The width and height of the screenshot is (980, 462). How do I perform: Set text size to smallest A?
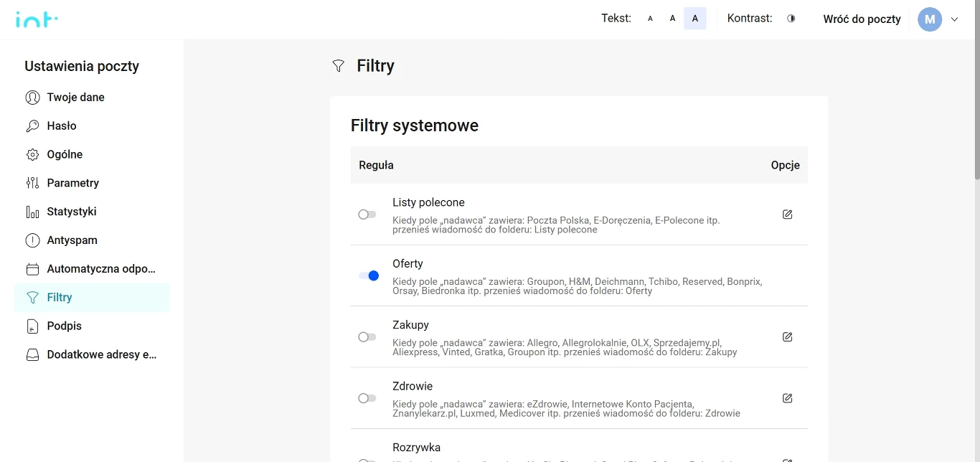[650, 19]
